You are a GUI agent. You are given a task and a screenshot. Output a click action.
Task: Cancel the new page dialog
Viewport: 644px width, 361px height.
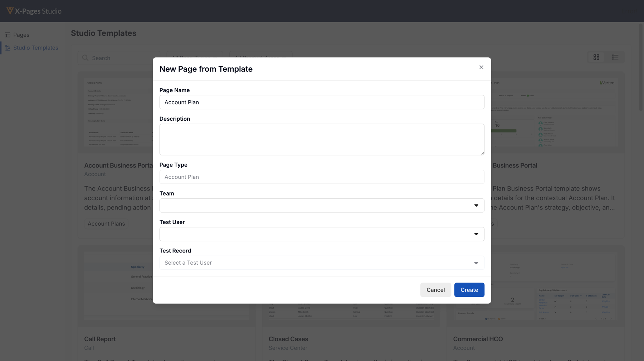tap(435, 290)
